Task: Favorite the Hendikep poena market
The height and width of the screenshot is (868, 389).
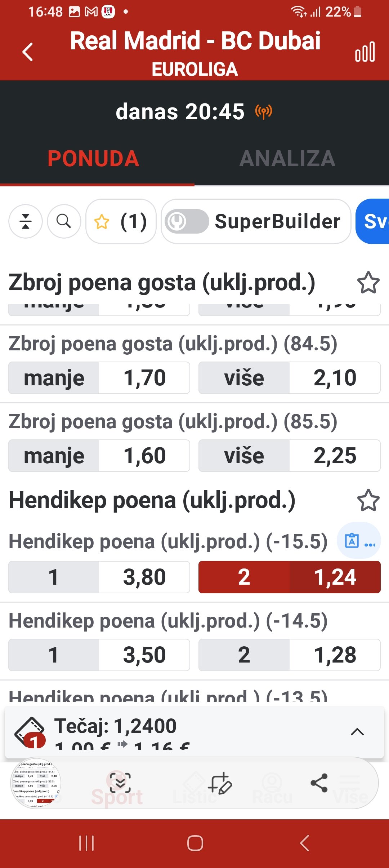Action: coord(368,500)
